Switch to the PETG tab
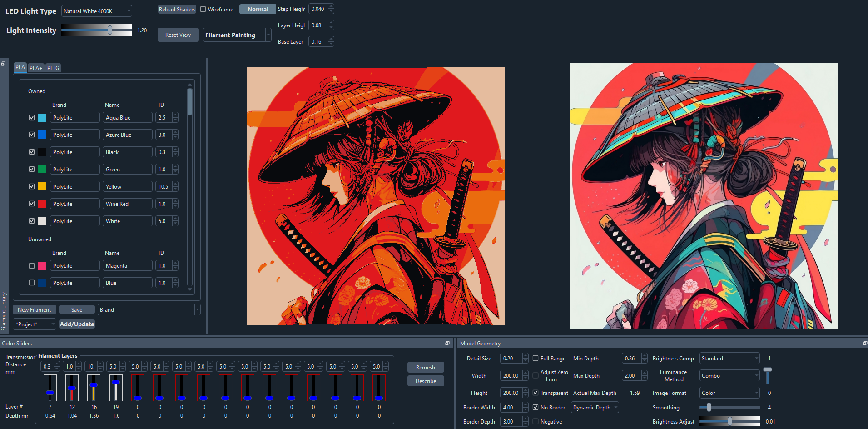868x429 pixels. pos(53,67)
